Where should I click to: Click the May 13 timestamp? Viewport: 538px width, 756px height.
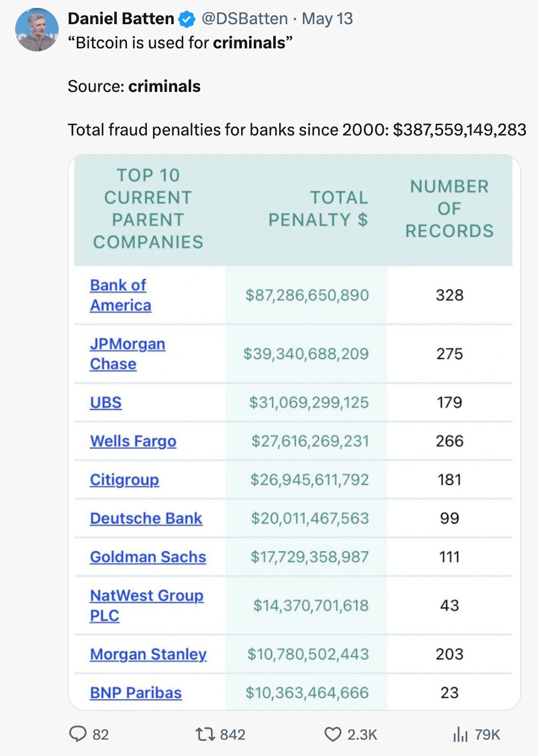[327, 18]
